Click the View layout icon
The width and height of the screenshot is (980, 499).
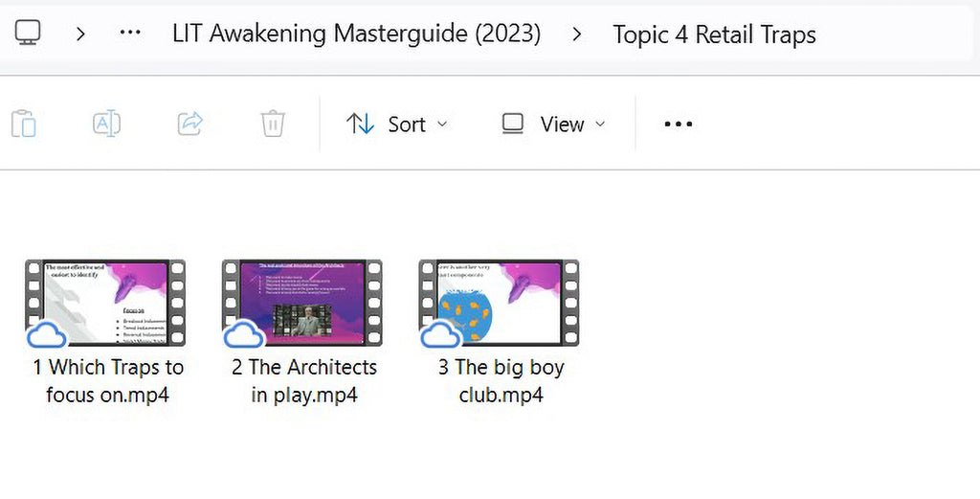click(x=513, y=124)
